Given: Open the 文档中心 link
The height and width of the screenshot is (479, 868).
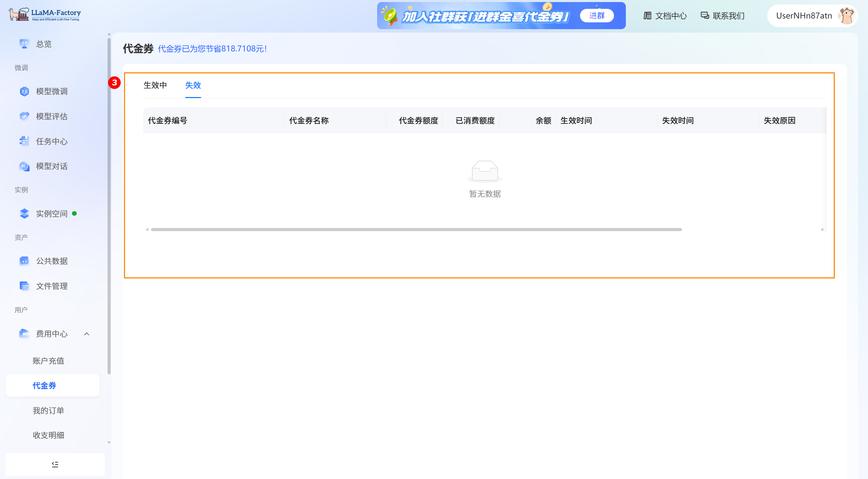Looking at the screenshot, I should pos(665,16).
